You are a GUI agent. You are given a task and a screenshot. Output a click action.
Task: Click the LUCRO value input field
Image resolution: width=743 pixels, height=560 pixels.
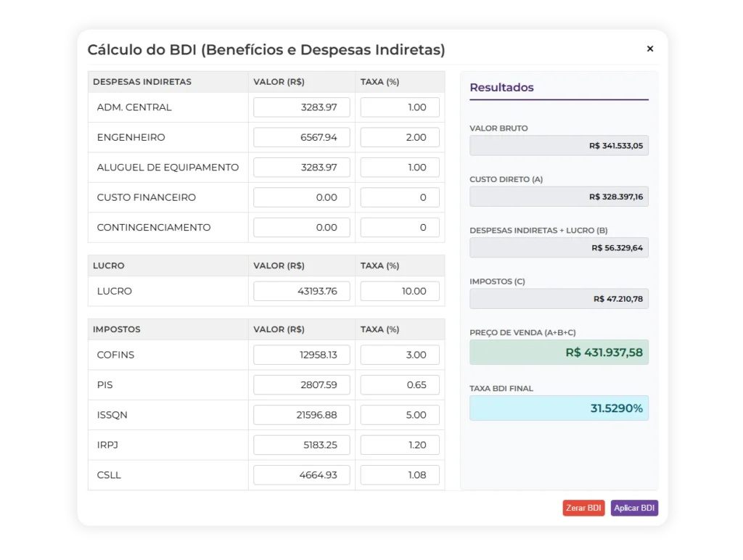point(301,291)
